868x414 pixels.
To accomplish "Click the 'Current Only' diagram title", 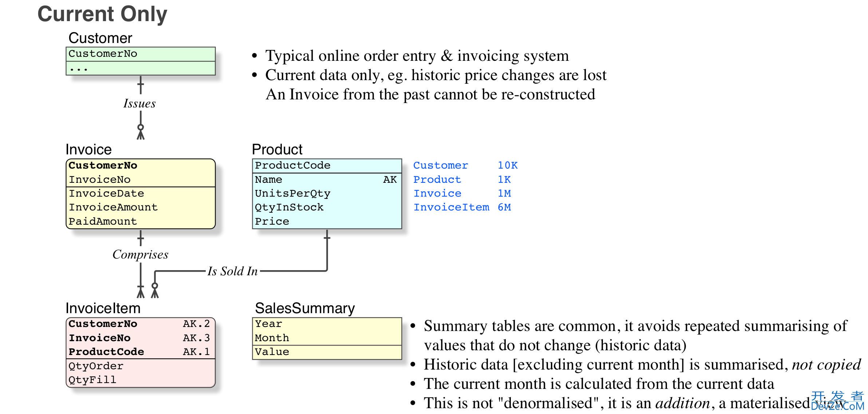I will click(102, 14).
